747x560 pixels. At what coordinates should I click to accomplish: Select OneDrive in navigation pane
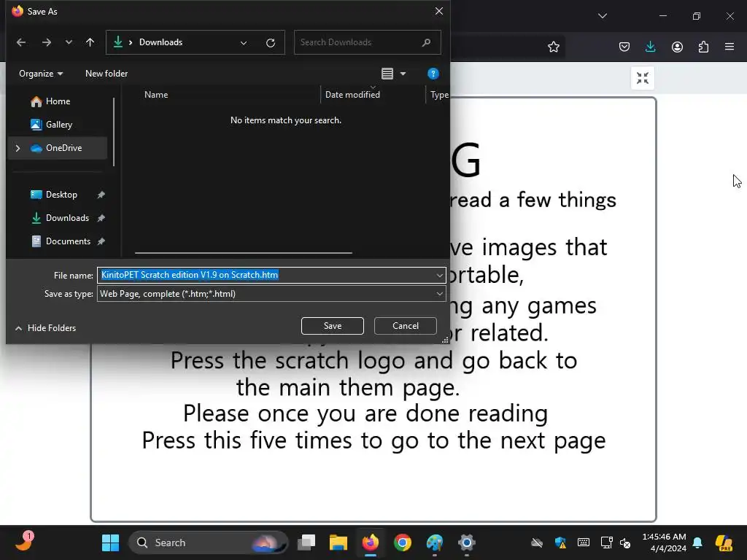[64, 147]
